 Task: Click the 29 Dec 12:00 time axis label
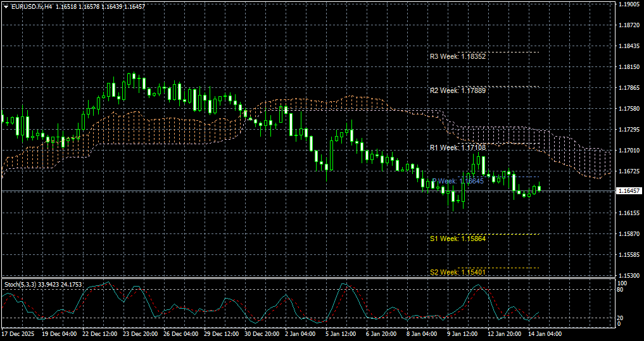point(220,334)
